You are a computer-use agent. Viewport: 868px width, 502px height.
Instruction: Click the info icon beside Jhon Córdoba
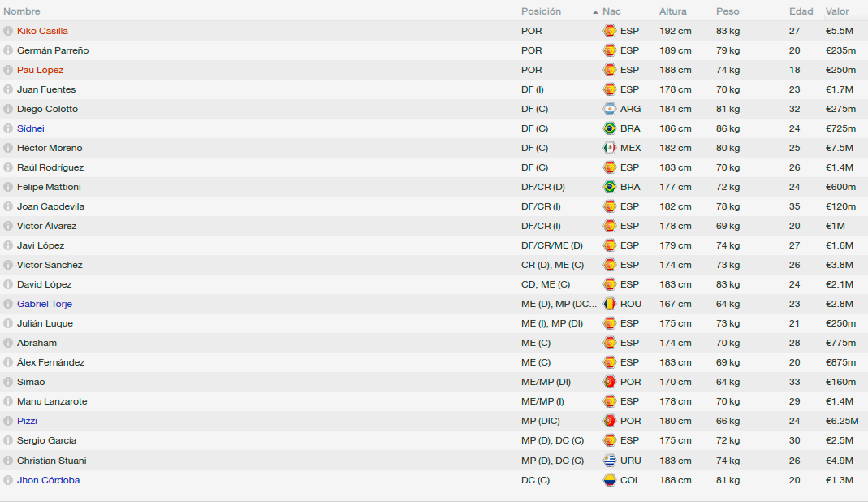click(8, 480)
